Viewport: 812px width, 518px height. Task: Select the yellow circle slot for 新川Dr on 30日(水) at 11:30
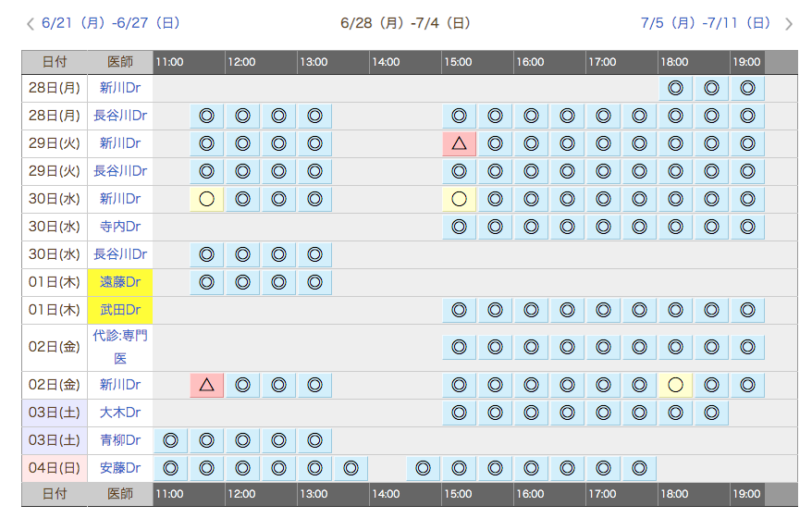coord(206,199)
